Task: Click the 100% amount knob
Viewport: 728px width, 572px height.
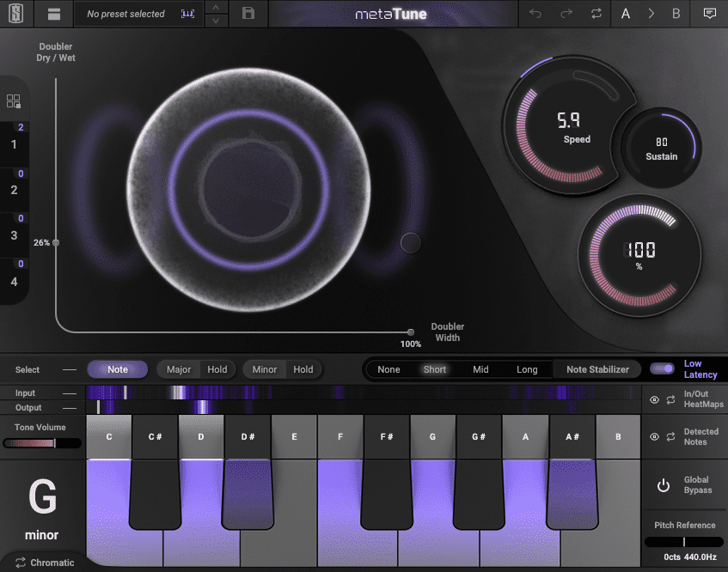Action: (x=639, y=255)
